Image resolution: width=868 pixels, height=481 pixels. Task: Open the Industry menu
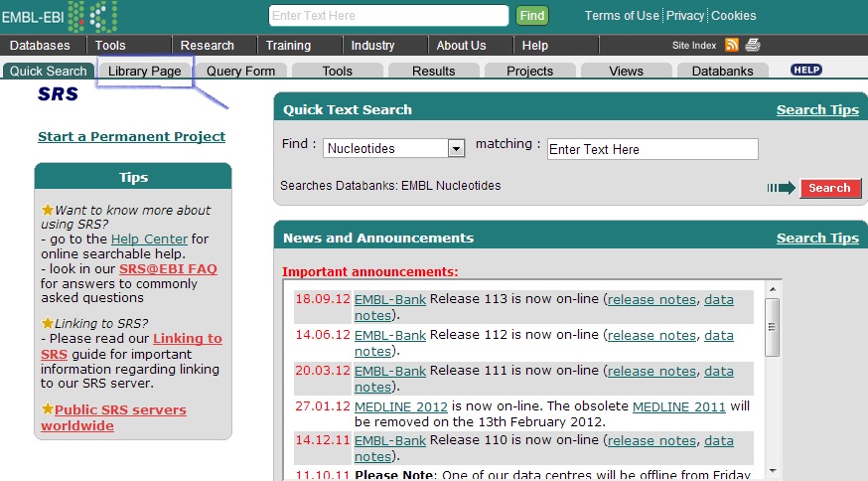(x=372, y=46)
